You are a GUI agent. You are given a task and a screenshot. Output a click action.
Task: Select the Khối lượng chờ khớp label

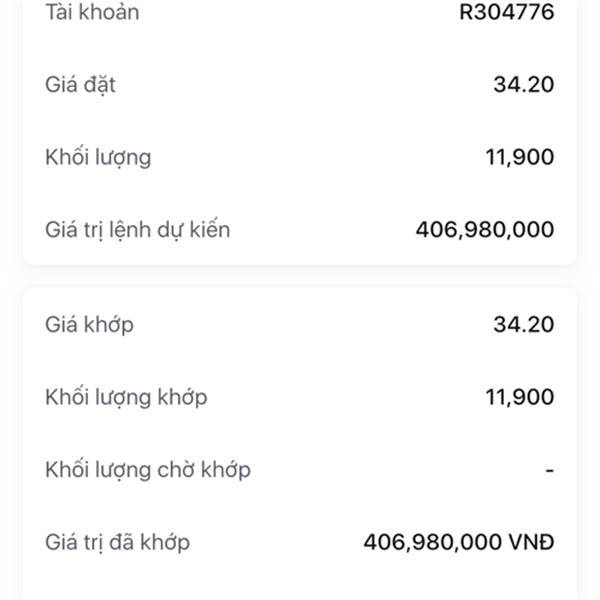148,470
